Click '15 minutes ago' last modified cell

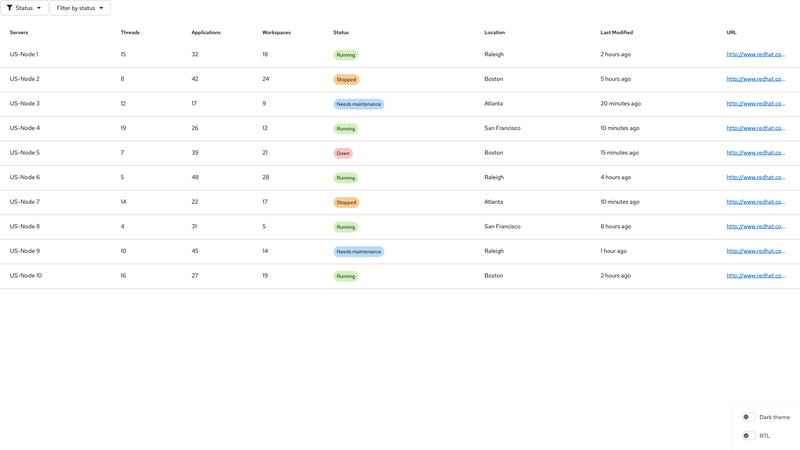[619, 153]
